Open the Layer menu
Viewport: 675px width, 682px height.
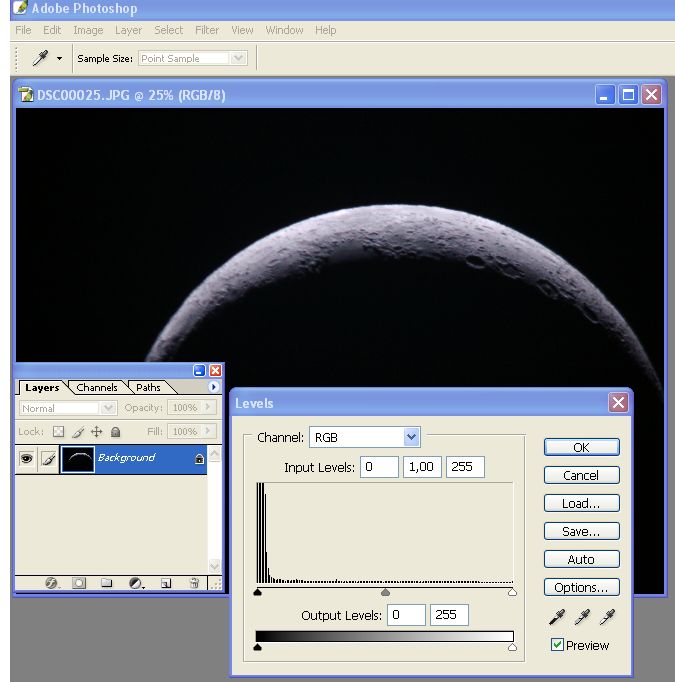[128, 30]
